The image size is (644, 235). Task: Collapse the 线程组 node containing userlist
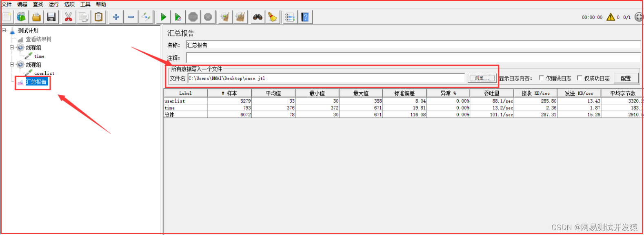pos(12,65)
